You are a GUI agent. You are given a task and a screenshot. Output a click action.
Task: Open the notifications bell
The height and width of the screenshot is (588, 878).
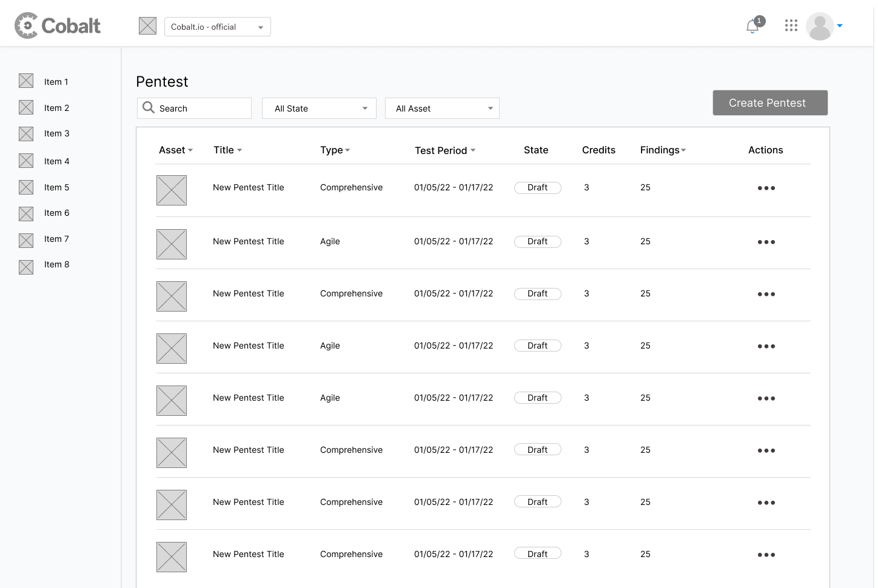(x=752, y=26)
